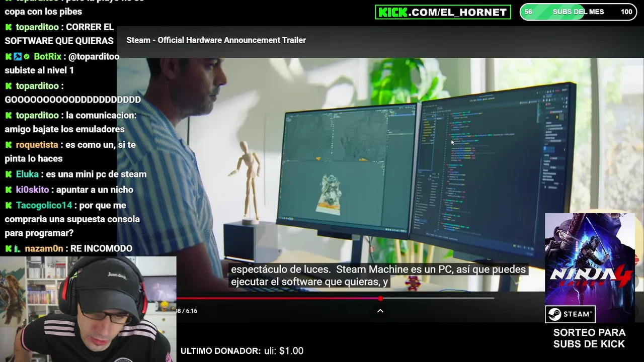Click the green Kick badge beside nazam0n
644x362 pixels.
pyautogui.click(x=9, y=249)
